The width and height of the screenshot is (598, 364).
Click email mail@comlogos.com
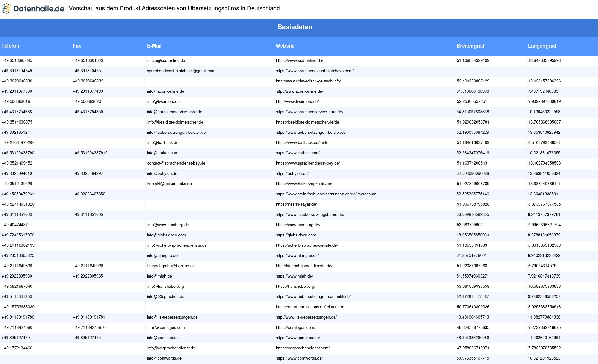166,328
